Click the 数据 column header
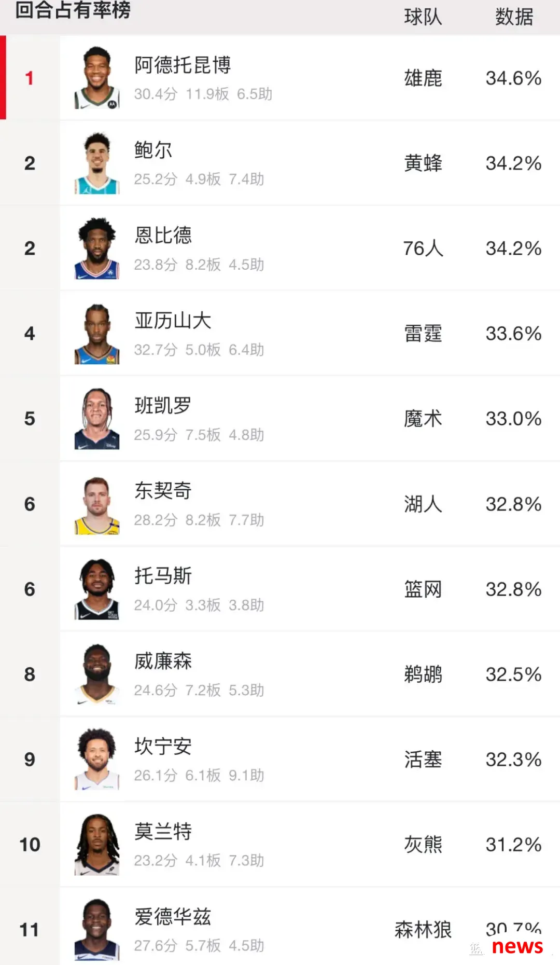 (x=514, y=17)
